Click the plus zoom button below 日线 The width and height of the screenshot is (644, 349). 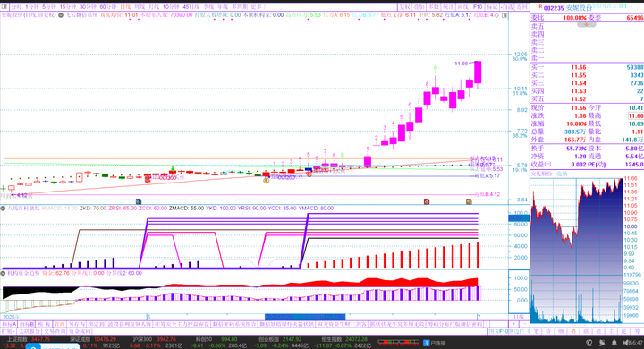tap(513, 324)
